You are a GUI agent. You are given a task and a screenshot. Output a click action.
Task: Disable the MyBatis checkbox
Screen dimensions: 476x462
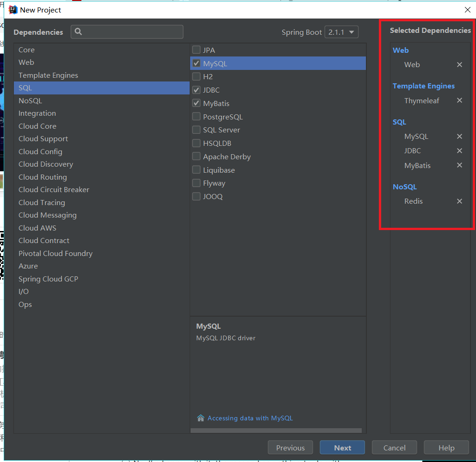coord(197,103)
